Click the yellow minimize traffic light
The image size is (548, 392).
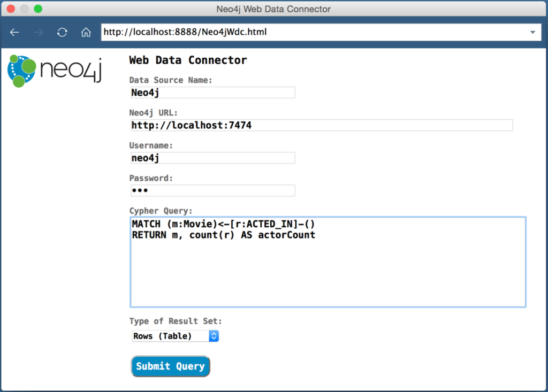[24, 9]
